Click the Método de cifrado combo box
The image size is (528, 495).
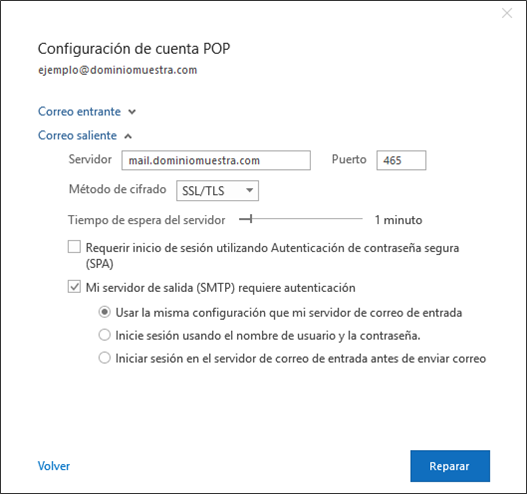(218, 191)
